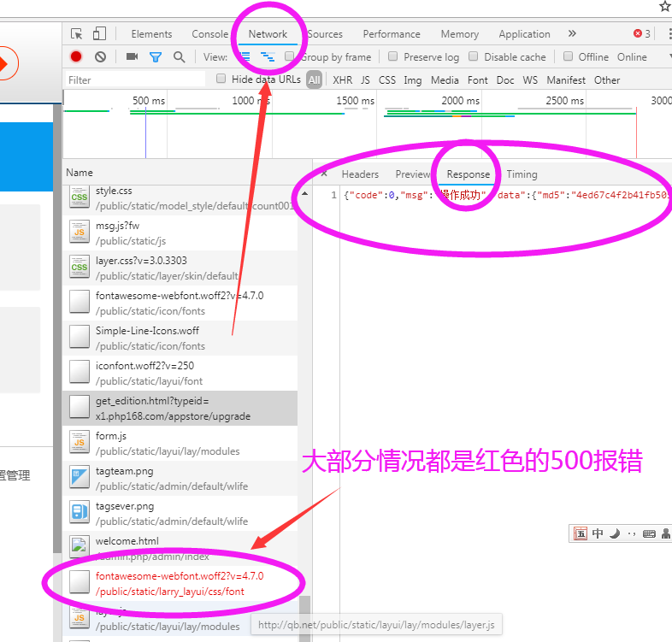Open the Elements panel tab
Image resolution: width=672 pixels, height=642 pixels.
[151, 34]
